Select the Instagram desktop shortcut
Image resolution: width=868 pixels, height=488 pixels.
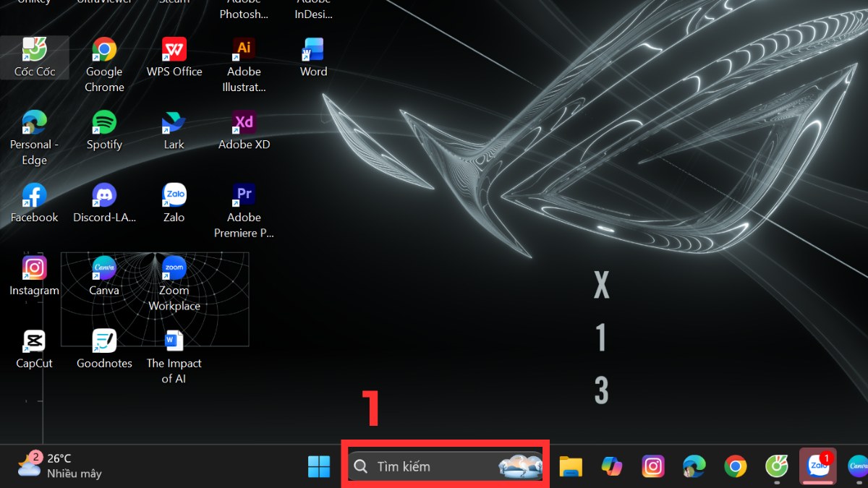tap(34, 276)
